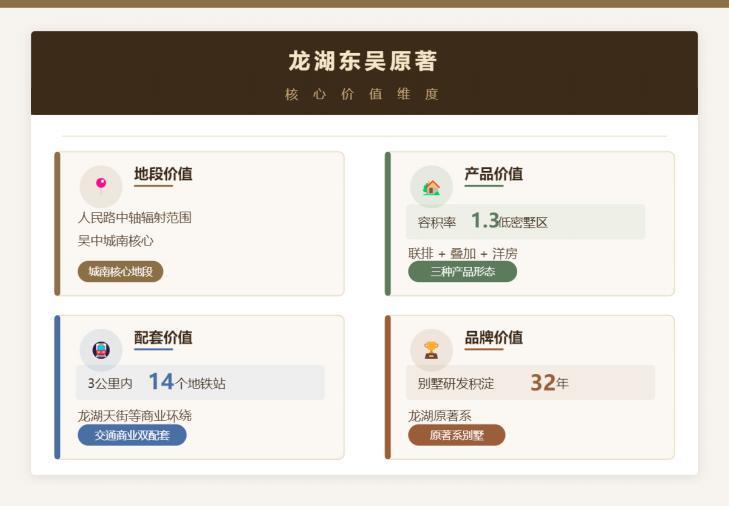Click the 1.3 plot ratio figure
The height and width of the screenshot is (506, 729).
tap(484, 220)
